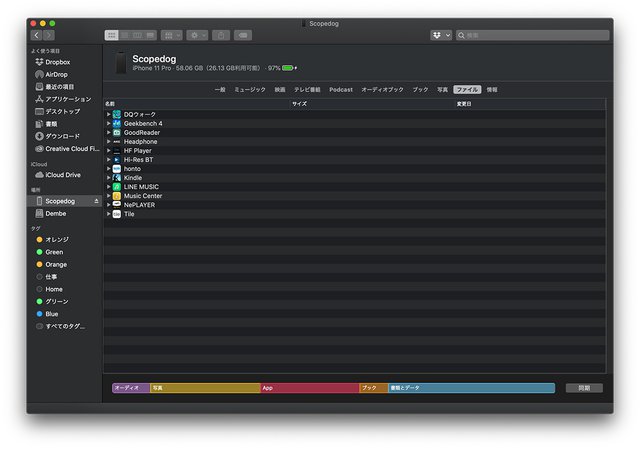
Task: Focus the Finder search field
Action: point(532,36)
